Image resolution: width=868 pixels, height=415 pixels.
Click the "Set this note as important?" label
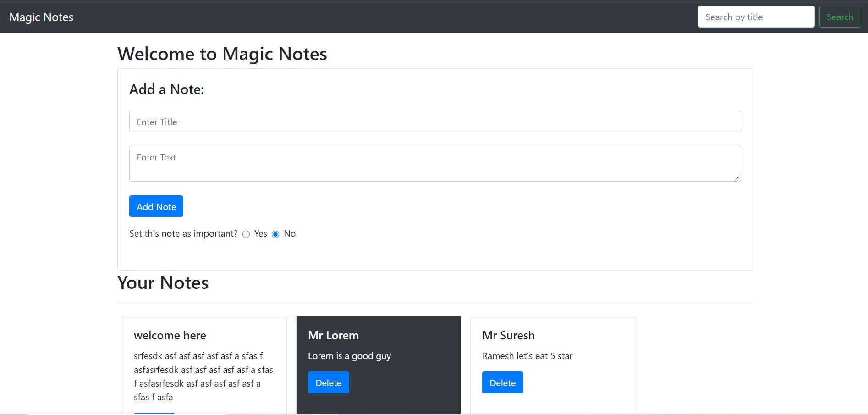click(x=183, y=233)
